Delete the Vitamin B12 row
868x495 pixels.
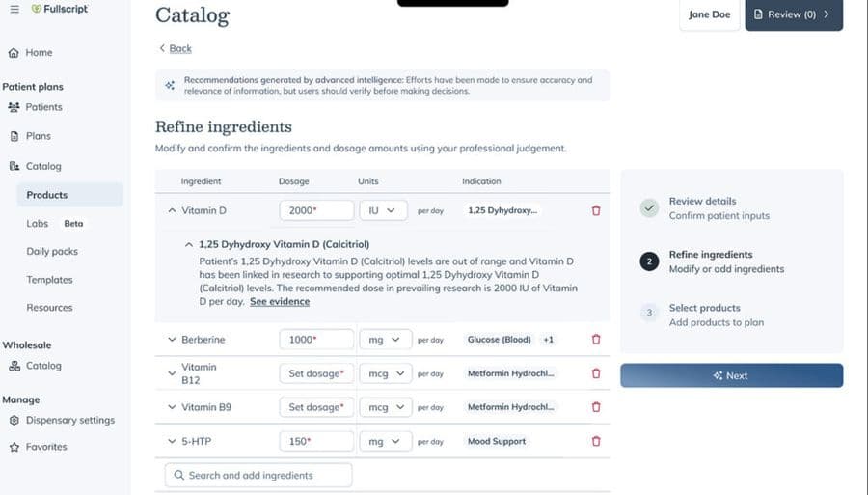tap(595, 373)
